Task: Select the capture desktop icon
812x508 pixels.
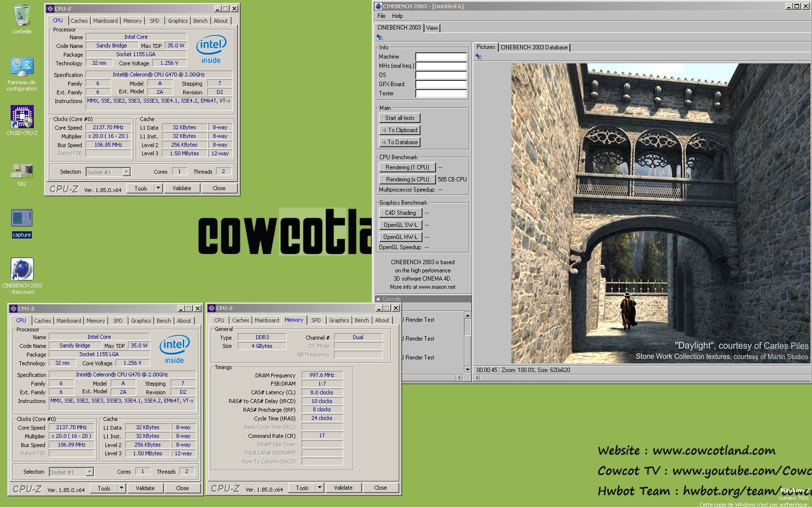Action: tap(22, 223)
